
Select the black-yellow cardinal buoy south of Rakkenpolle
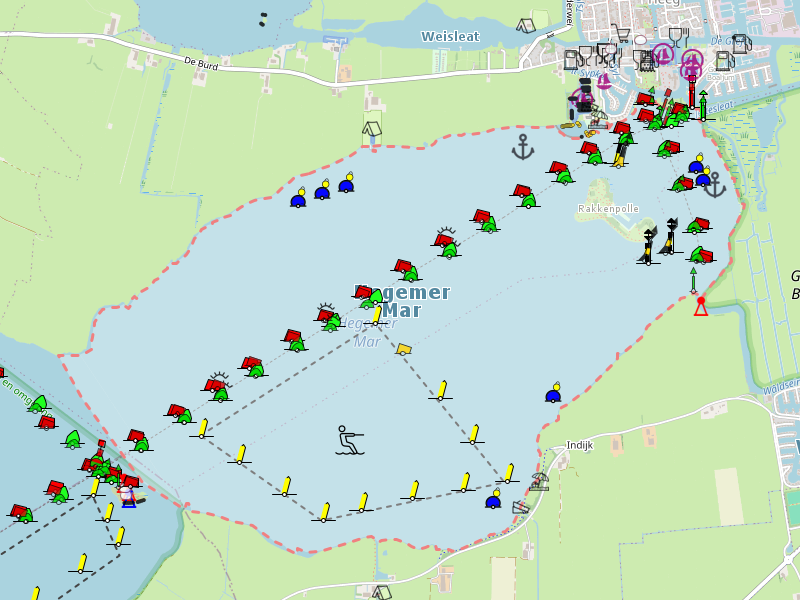point(649,246)
